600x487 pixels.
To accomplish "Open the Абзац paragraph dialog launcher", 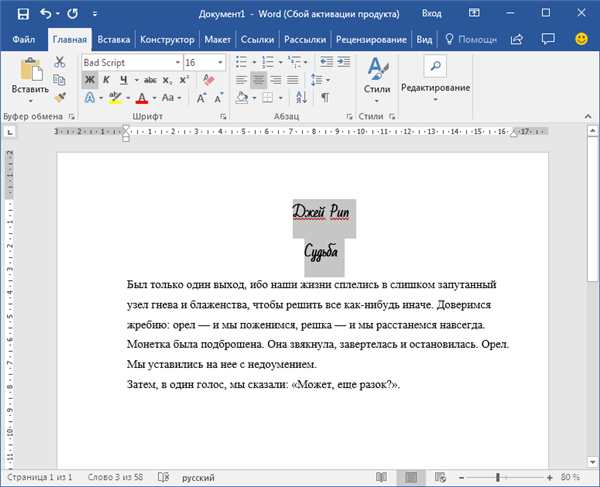I will (x=349, y=117).
